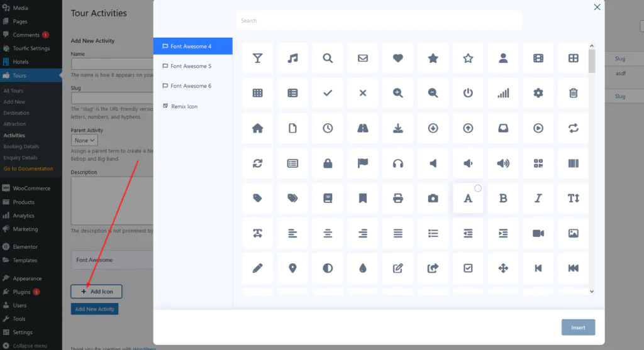The height and width of the screenshot is (350, 644).
Task: Pick the double tags icon
Action: pyautogui.click(x=292, y=199)
